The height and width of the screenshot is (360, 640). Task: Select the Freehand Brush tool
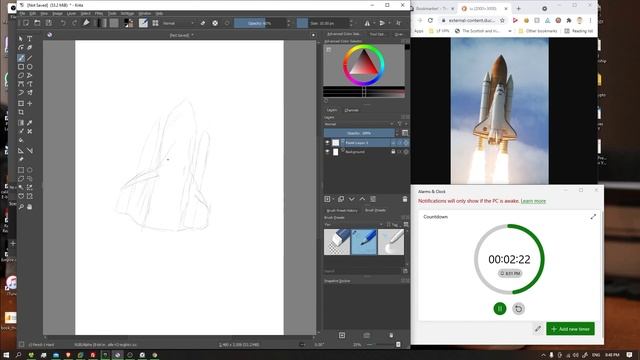click(21, 58)
